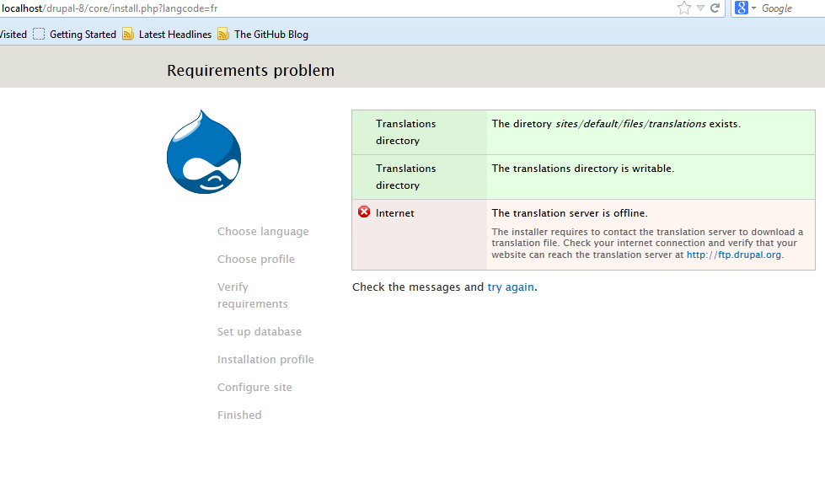This screenshot has width=825, height=504.
Task: Select the Set up database step
Action: click(260, 332)
